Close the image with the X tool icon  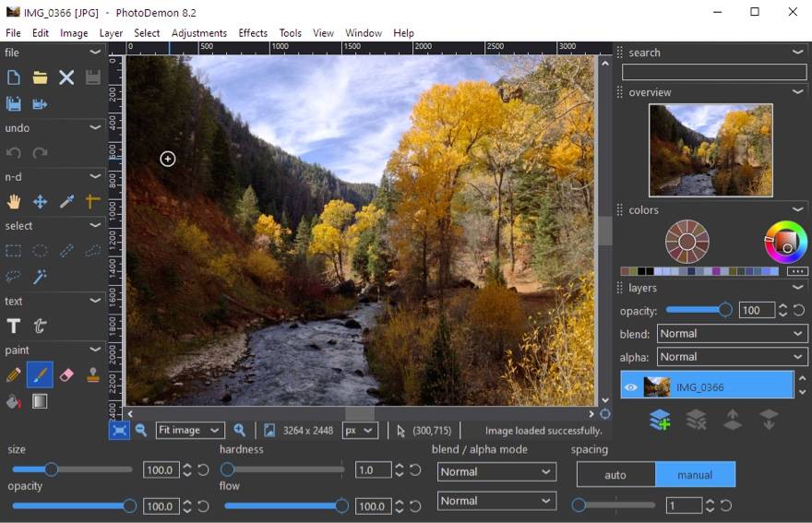(66, 77)
